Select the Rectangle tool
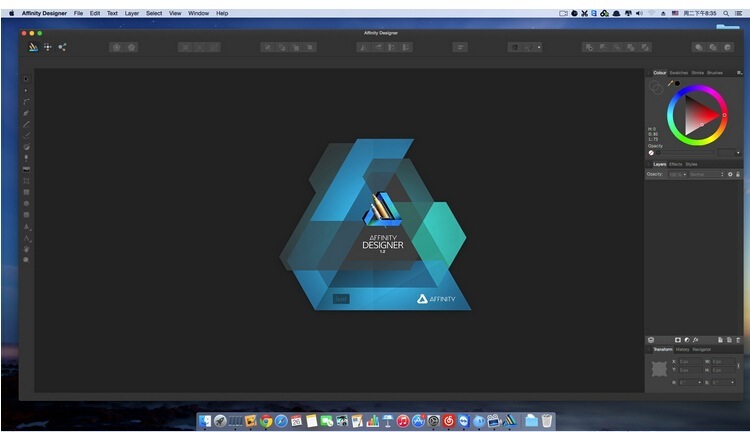750x432 pixels. 26,192
